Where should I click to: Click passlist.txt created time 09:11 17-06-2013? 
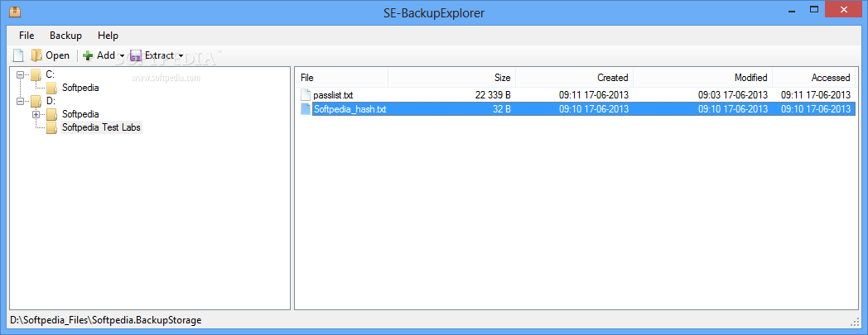click(593, 95)
